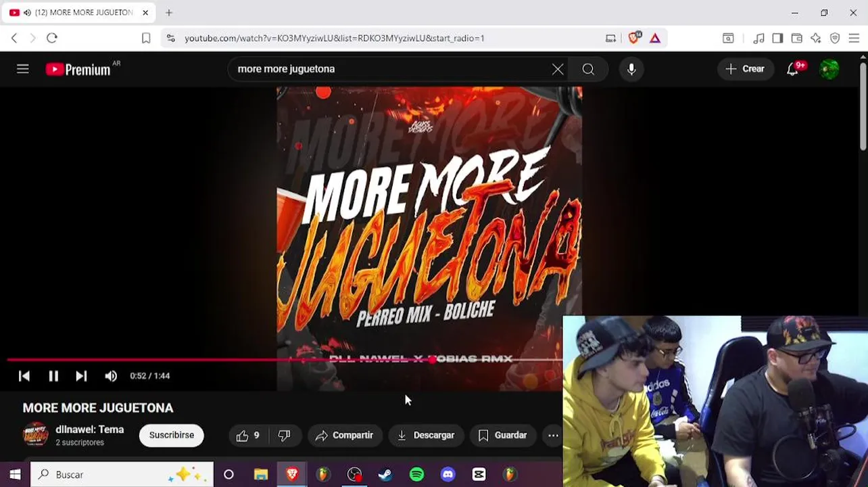Like the video with thumbs up
This screenshot has width=868, height=487.
247,436
